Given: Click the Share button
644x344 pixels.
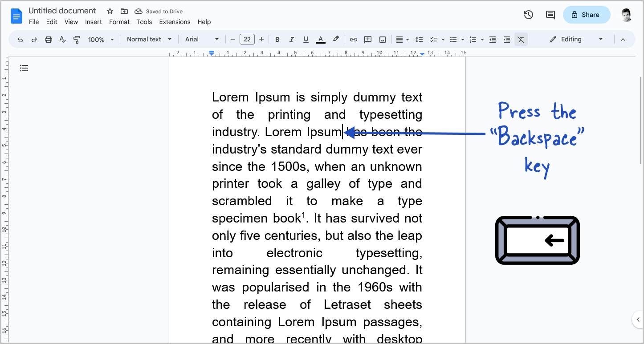Looking at the screenshot, I should [586, 15].
